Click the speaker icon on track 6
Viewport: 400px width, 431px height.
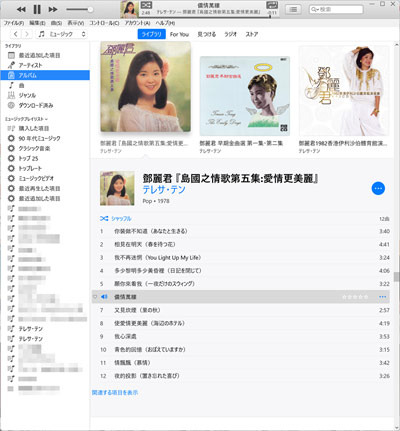[104, 297]
